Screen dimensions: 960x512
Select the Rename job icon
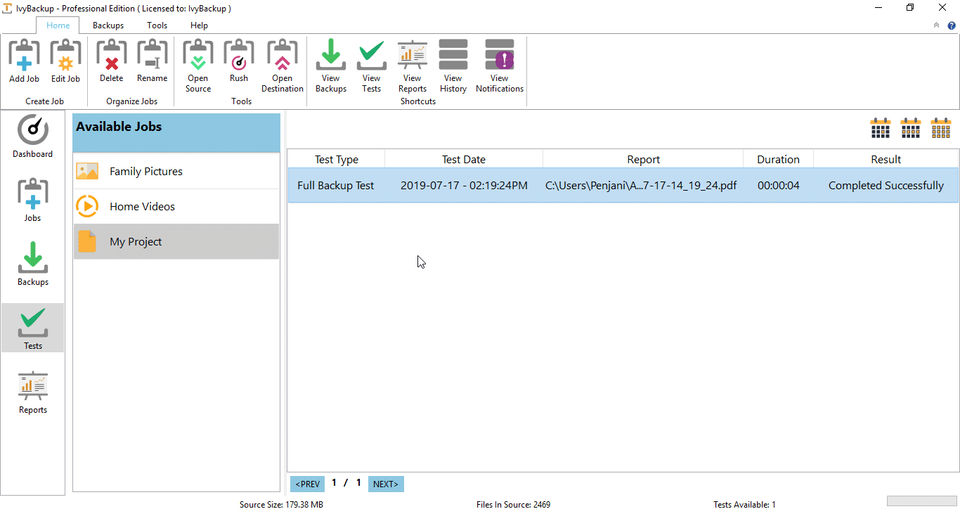pos(152,61)
